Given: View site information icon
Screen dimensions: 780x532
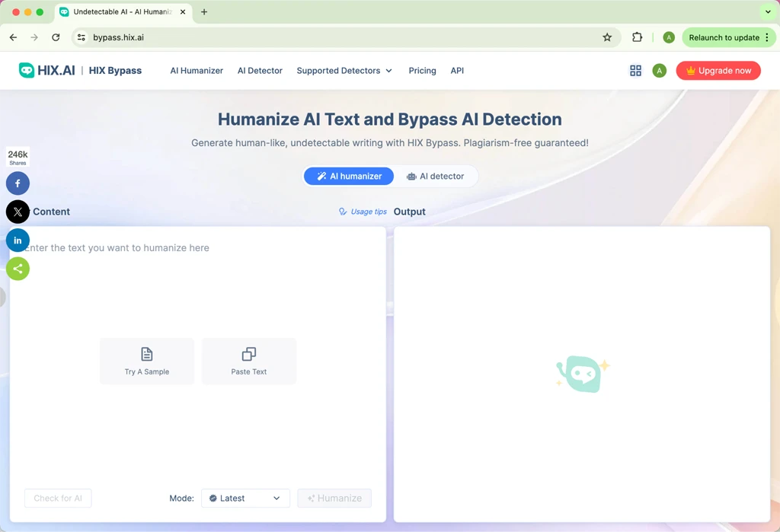Looking at the screenshot, I should [x=82, y=37].
